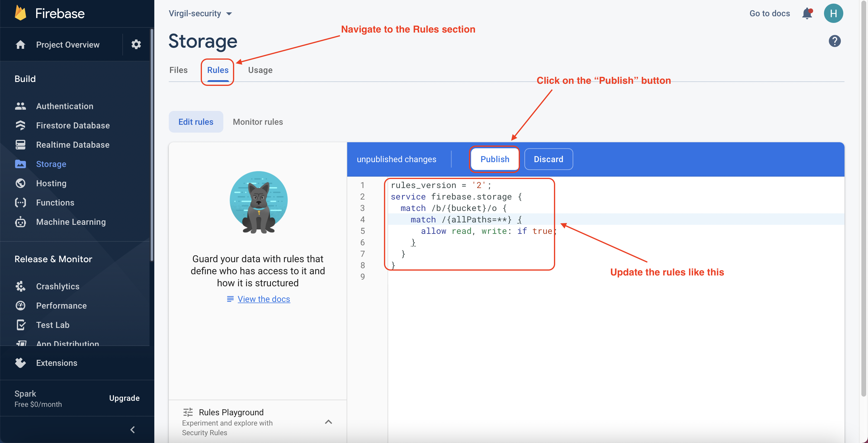Click line number 9 in the editor
Screen dimensions: 868x443
pyautogui.click(x=362, y=277)
